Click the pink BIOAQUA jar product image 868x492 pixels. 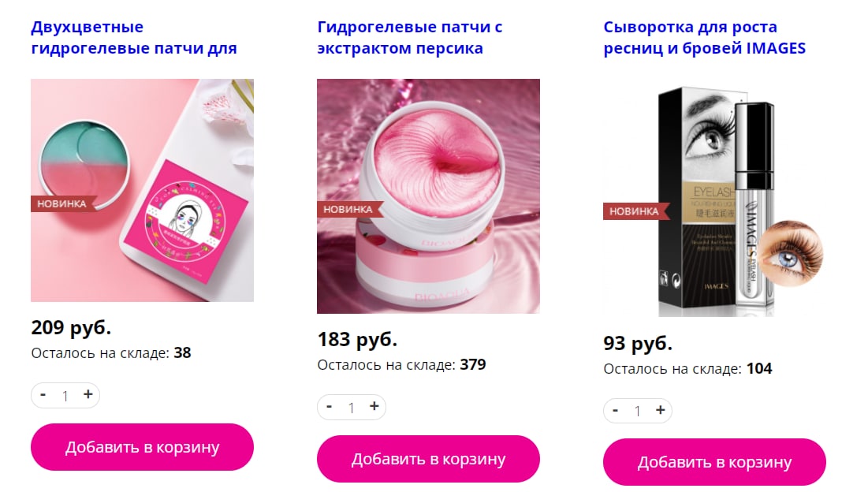tap(428, 196)
